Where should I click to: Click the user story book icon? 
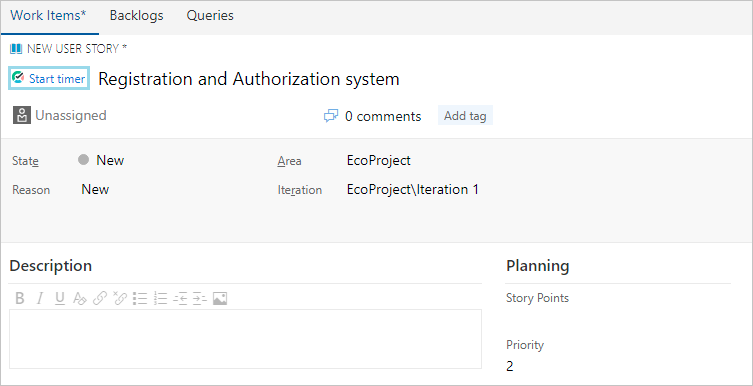pyautogui.click(x=16, y=48)
